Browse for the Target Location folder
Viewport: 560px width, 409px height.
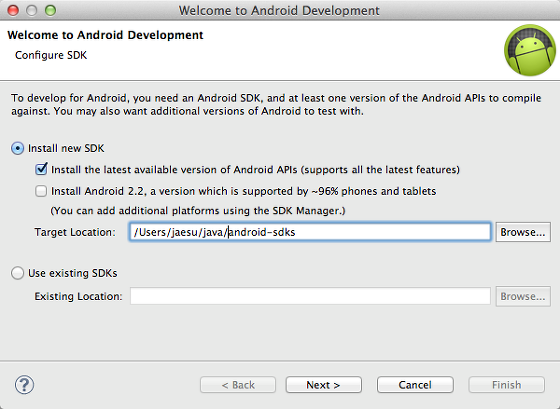coord(523,232)
